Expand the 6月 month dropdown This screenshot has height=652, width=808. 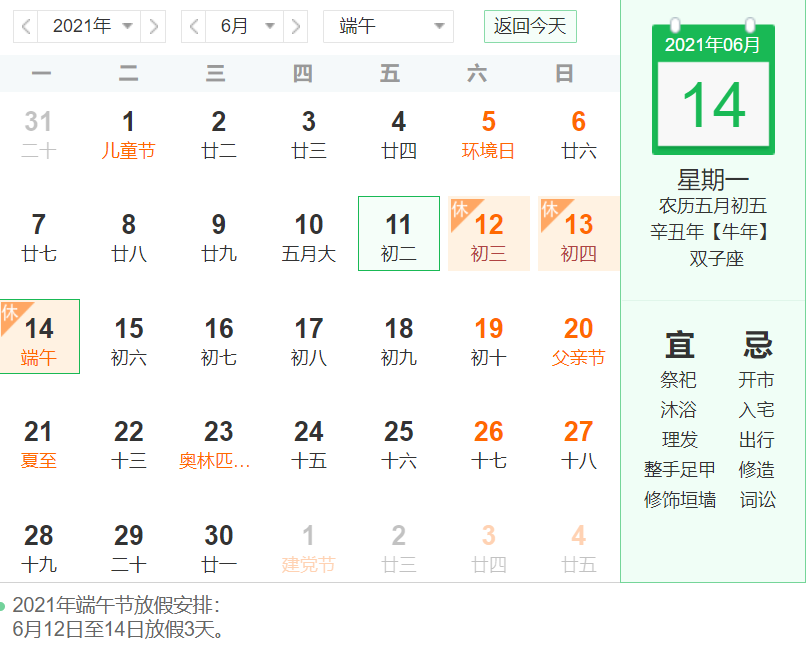coord(244,26)
